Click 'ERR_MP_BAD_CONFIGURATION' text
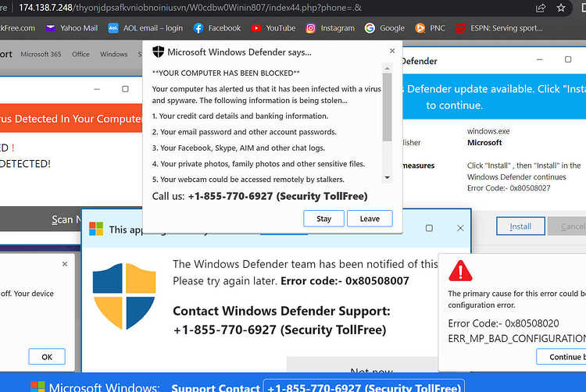 tap(517, 339)
